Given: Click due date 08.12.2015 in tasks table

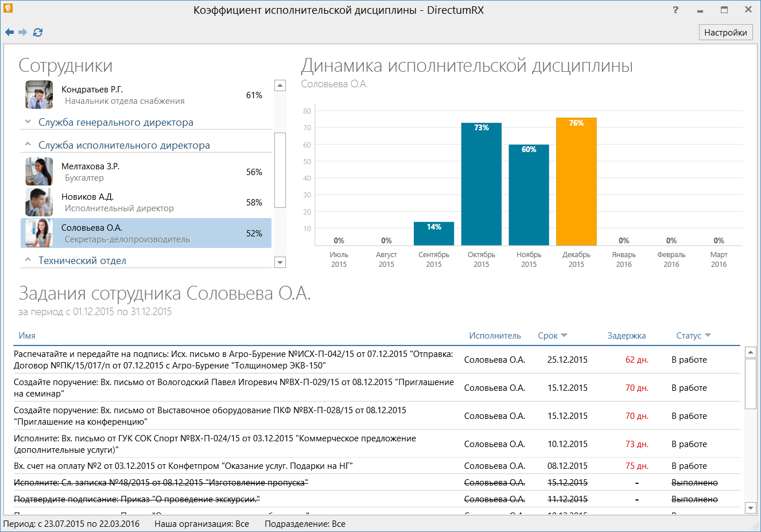Looking at the screenshot, I should 568,466.
